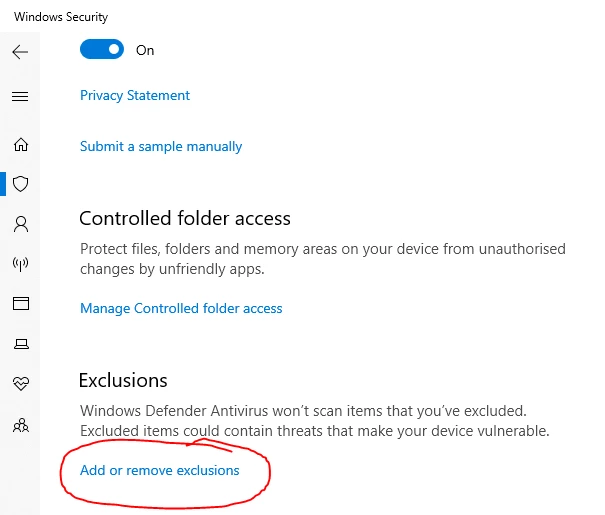Open Firewall & network protection icon
Image resolution: width=605 pixels, height=515 pixels.
(x=20, y=264)
